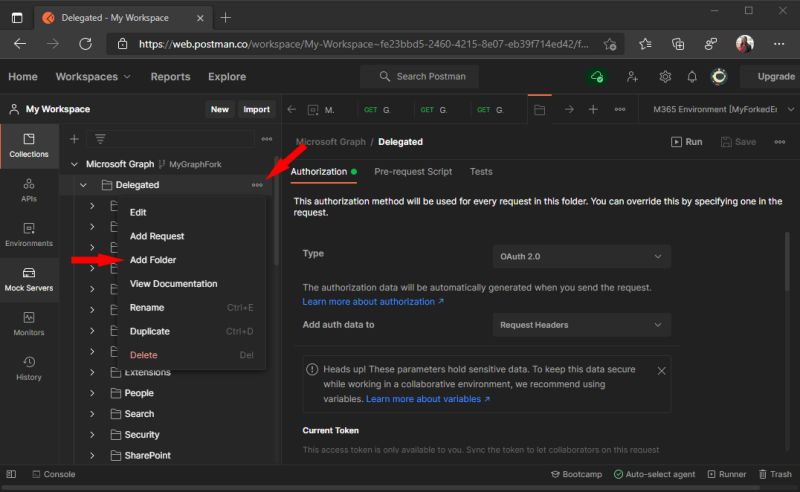The height and width of the screenshot is (492, 800).
Task: Choose Rename from the context menu
Action: [x=192, y=308]
